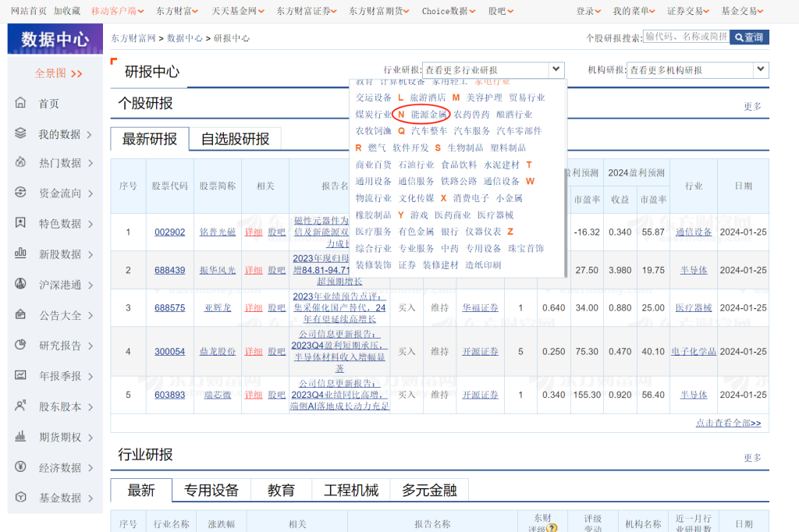Viewport: 799px width, 532px height.
Task: Click the icon beside 资金流向
Action: tap(21, 193)
